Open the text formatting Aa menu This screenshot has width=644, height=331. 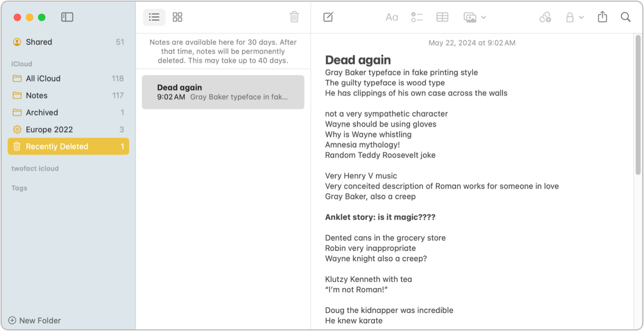[391, 17]
